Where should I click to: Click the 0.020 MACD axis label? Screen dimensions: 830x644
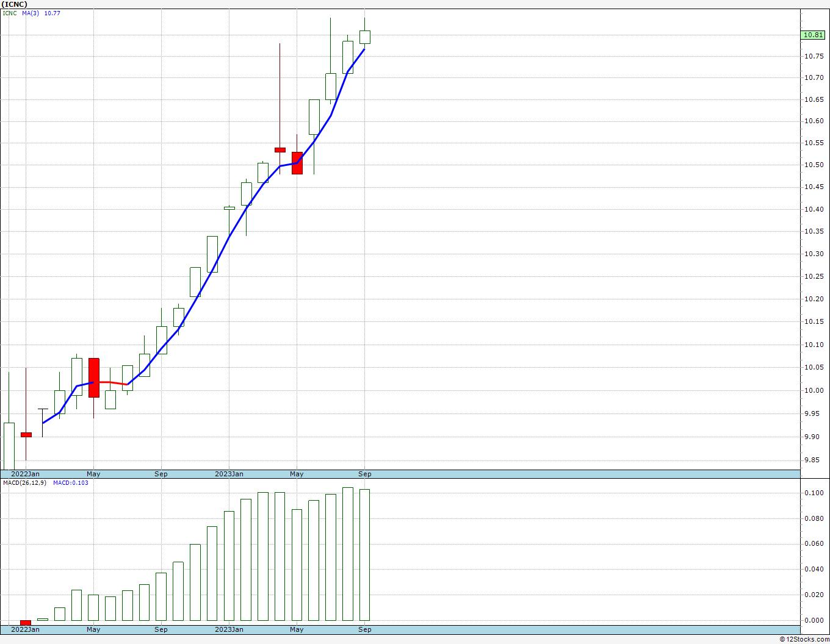click(813, 595)
